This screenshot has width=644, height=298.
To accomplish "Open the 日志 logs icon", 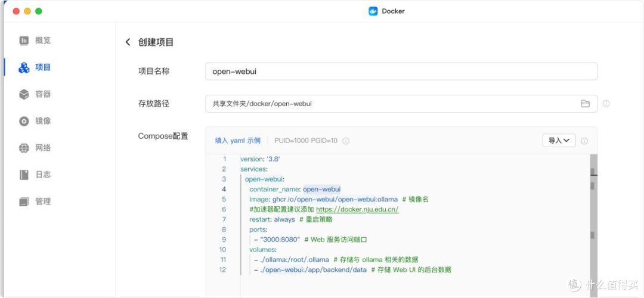I will (x=24, y=175).
